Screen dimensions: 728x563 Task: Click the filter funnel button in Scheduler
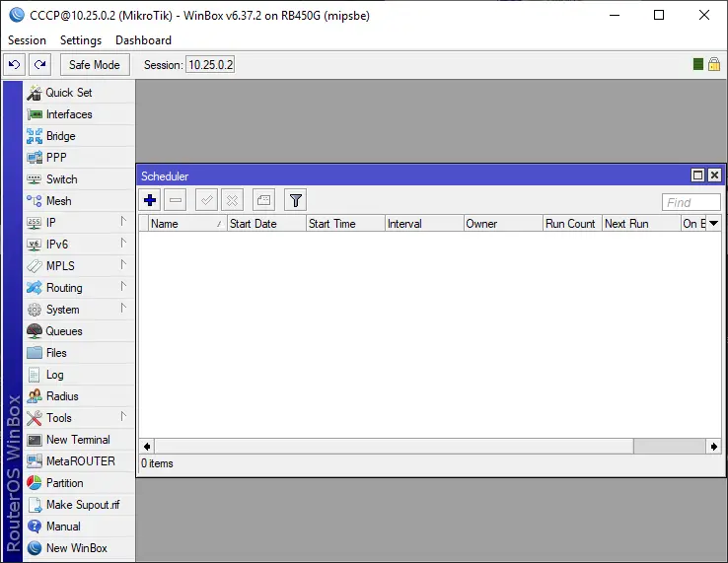(295, 200)
